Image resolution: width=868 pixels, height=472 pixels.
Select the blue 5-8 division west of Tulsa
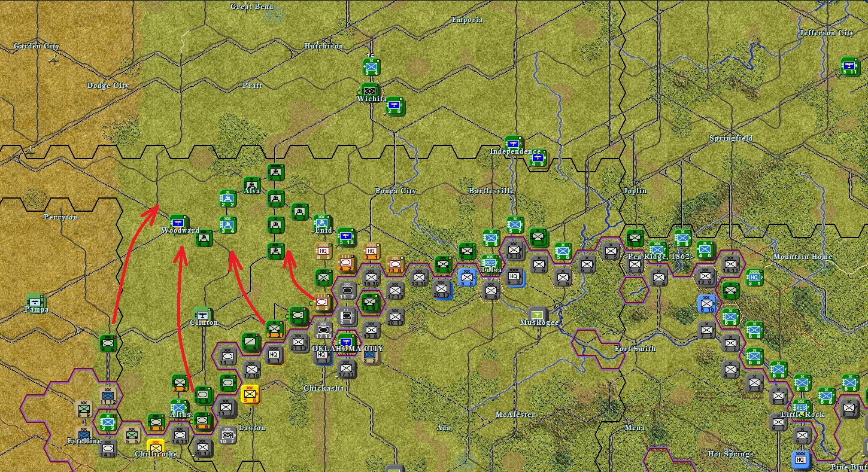point(468,277)
